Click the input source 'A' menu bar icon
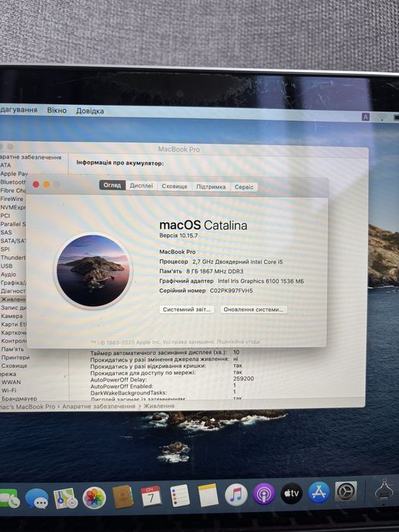Image resolution: width=399 pixels, height=532 pixels. pos(366,117)
